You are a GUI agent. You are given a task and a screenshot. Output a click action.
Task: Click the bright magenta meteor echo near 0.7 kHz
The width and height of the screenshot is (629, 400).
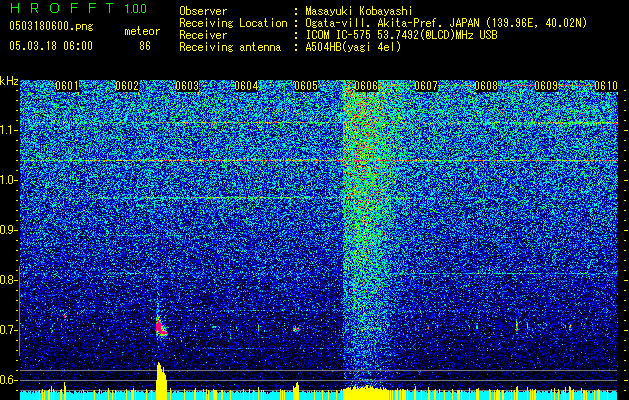(x=161, y=327)
